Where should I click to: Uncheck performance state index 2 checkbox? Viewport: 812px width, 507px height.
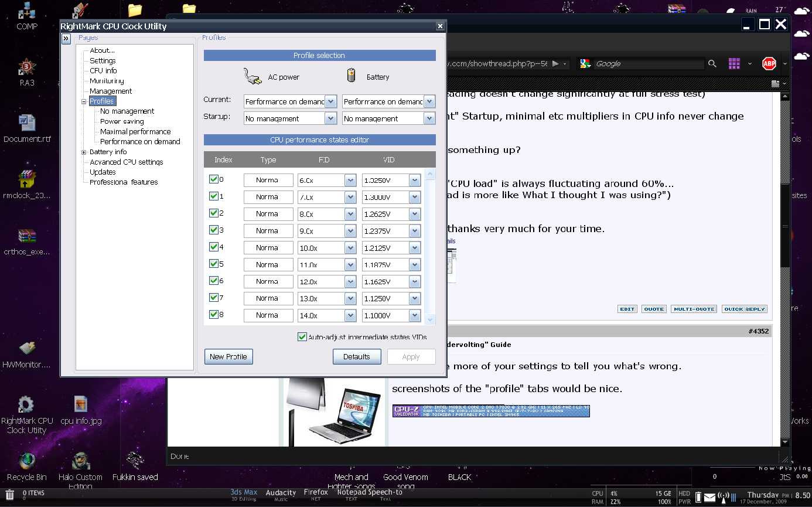[x=214, y=213]
